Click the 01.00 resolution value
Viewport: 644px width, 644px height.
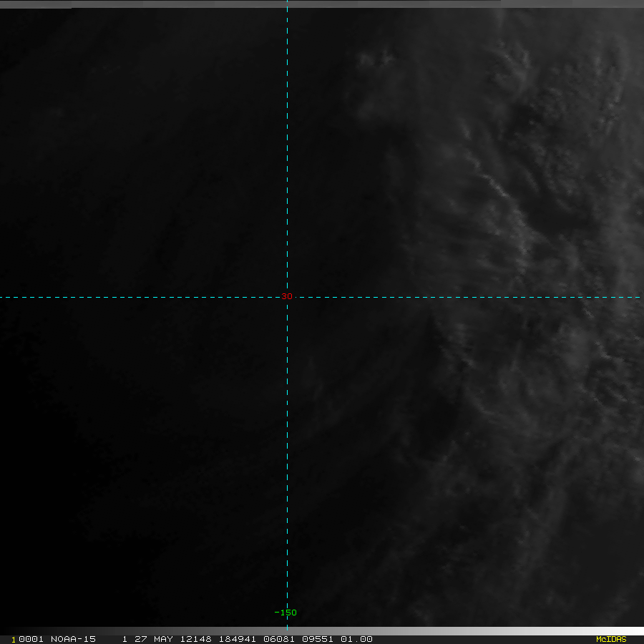pos(356,639)
